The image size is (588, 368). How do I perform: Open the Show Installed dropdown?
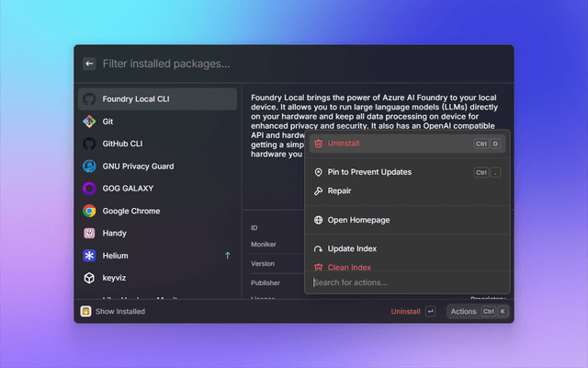tap(112, 311)
